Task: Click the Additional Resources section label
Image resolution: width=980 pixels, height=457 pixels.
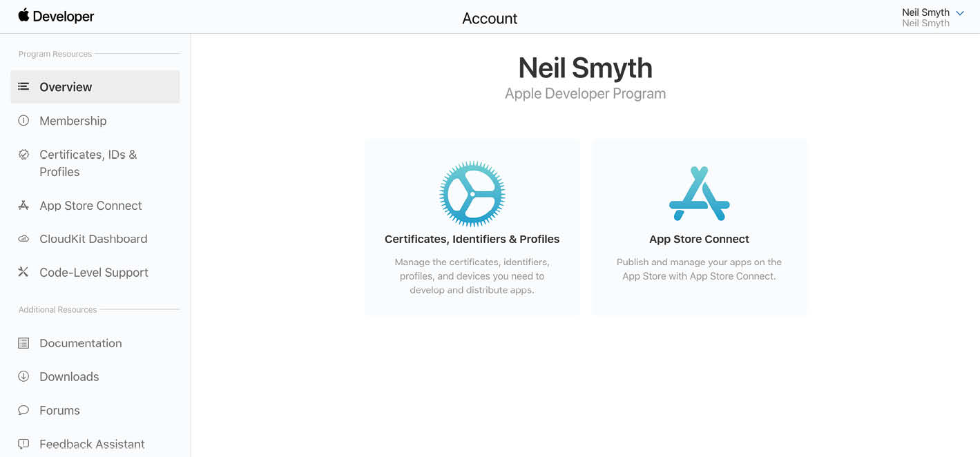Action: (x=58, y=310)
